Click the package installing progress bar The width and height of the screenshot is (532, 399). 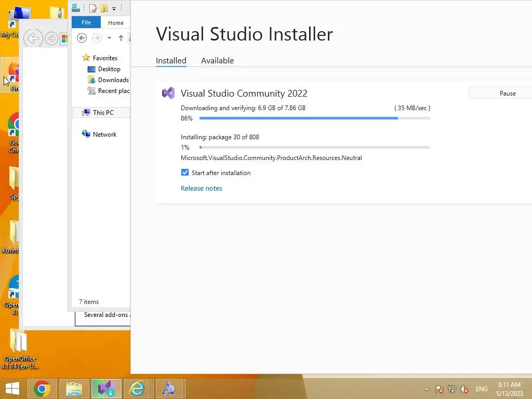pos(314,147)
